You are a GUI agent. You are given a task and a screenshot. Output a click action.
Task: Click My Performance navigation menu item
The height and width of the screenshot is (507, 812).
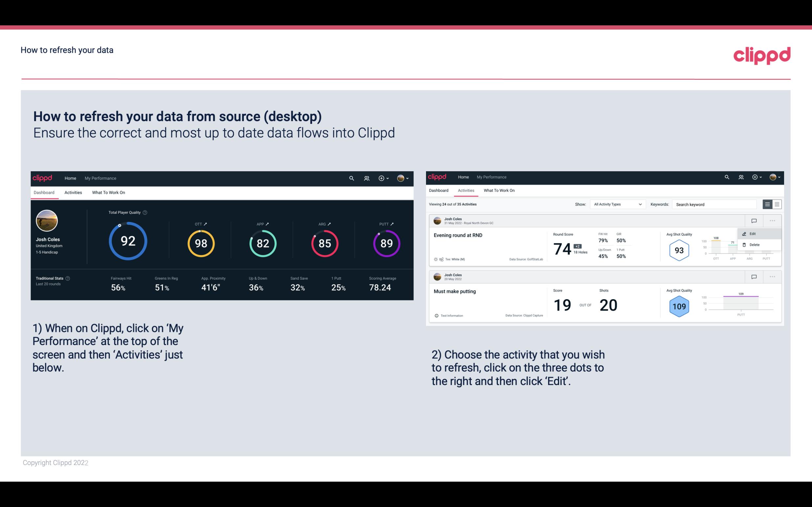(x=100, y=177)
